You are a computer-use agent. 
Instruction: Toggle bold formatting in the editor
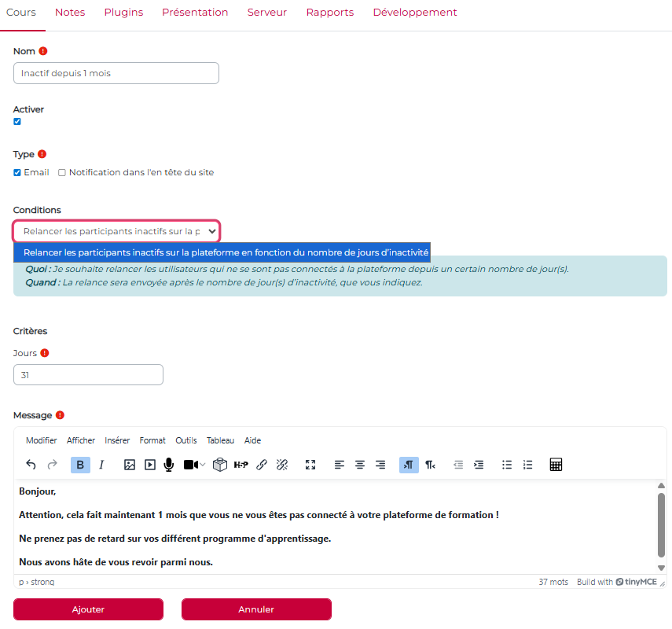(80, 465)
